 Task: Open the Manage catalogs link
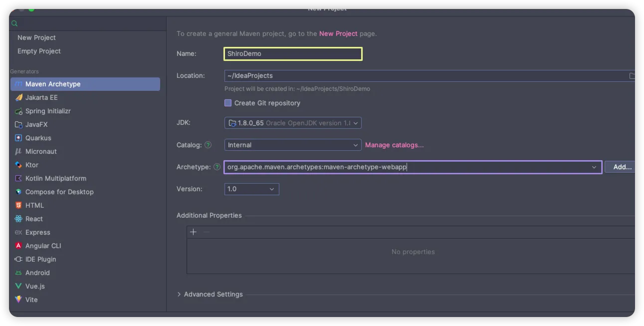click(x=394, y=145)
